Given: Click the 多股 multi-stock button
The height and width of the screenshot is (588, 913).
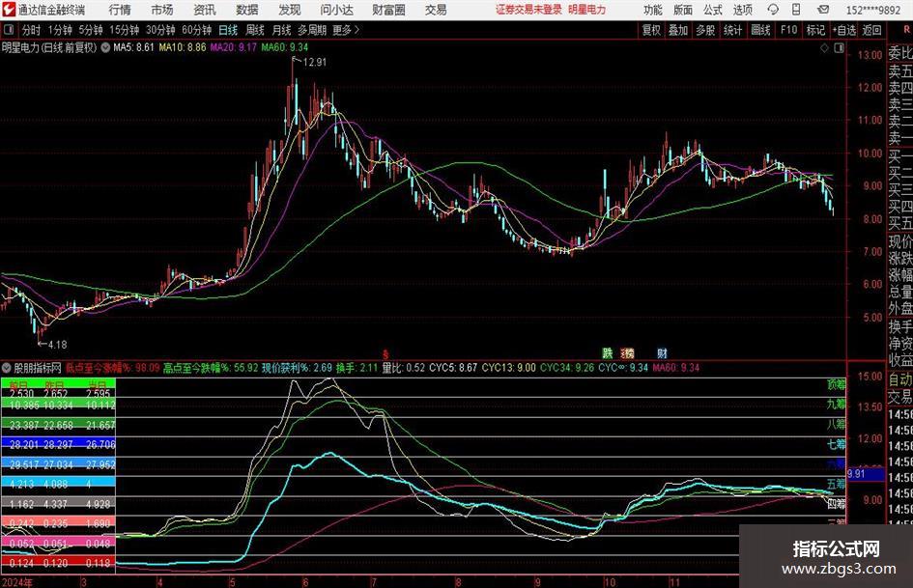Looking at the screenshot, I should 705,30.
